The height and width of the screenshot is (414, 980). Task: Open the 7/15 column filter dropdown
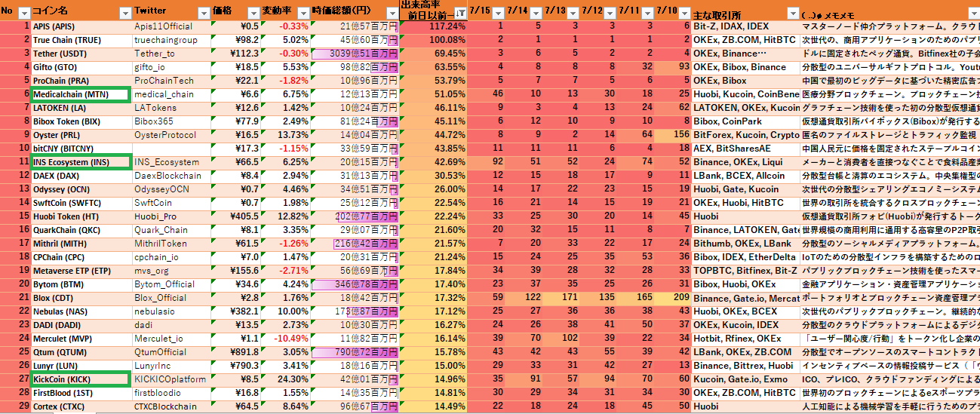point(498,13)
